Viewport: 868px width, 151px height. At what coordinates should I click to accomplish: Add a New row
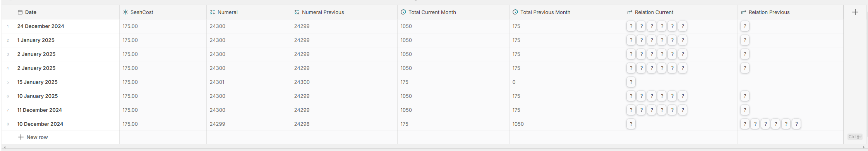tap(33, 137)
